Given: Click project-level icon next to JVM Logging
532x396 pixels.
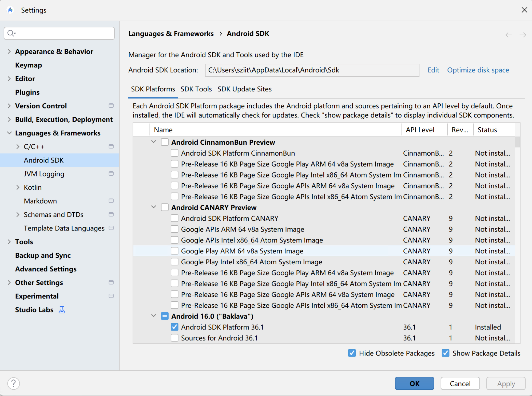Looking at the screenshot, I should tap(111, 174).
